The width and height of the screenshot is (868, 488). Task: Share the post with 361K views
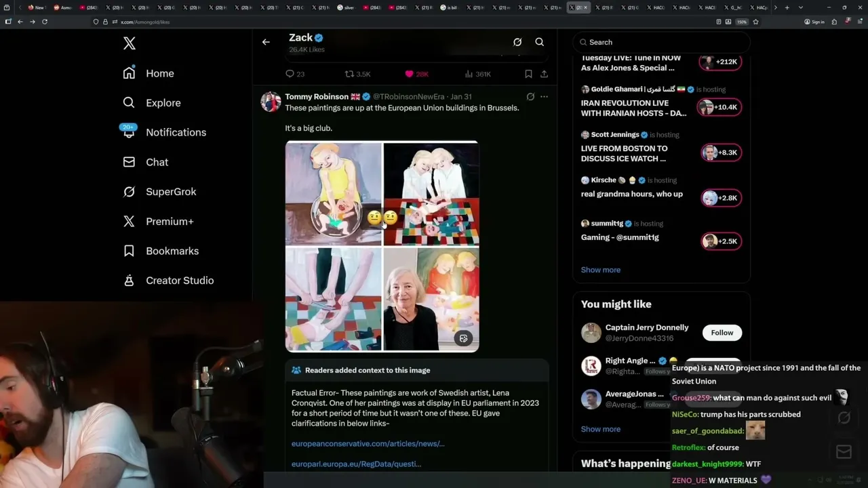click(x=544, y=74)
